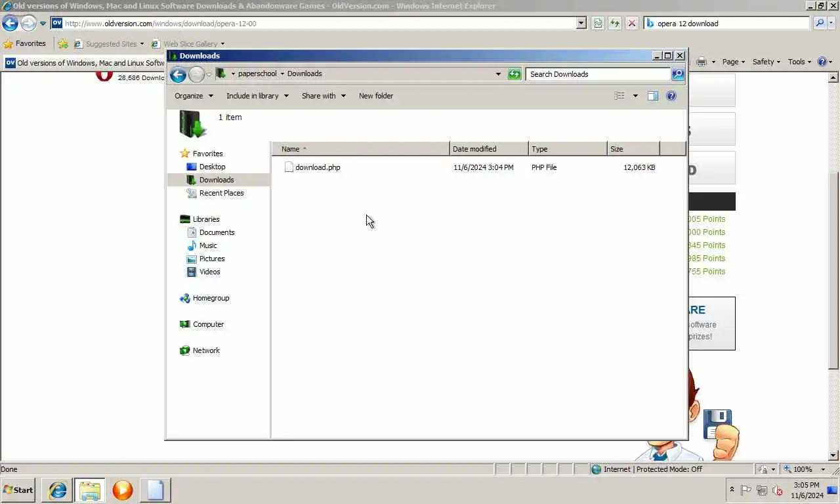840x504 pixels.
Task: Click the Compatibility View icon in IE
Action: (598, 23)
